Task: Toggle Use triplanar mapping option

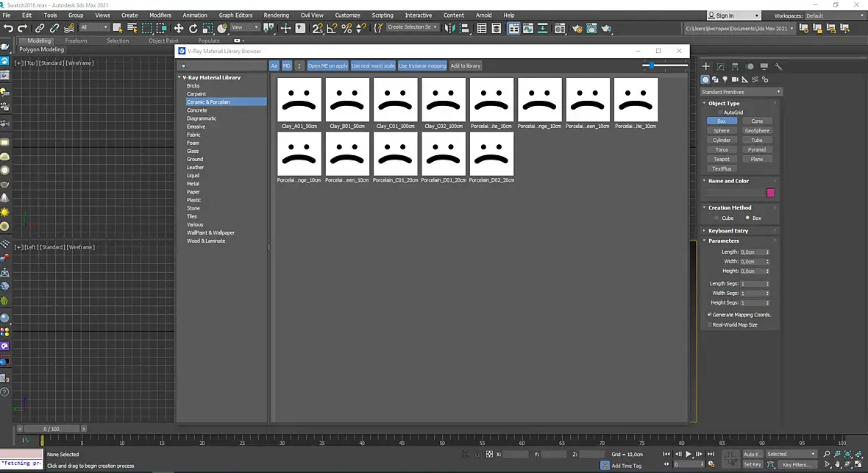Action: pos(422,65)
